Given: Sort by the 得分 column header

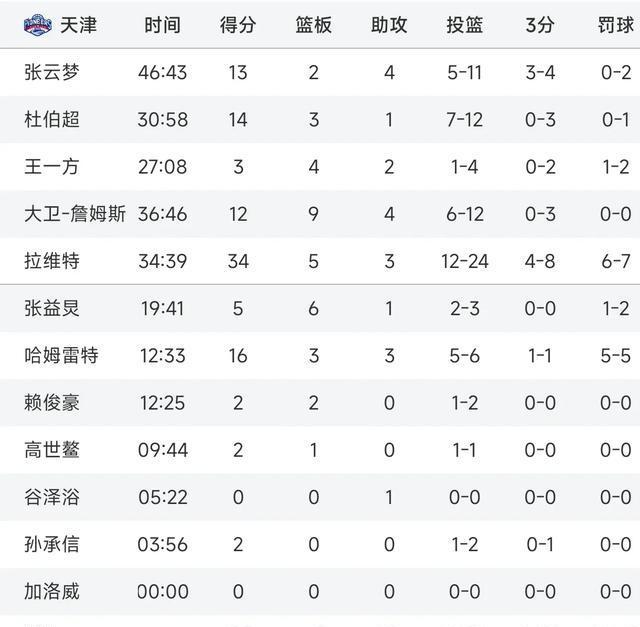Looking at the screenshot, I should point(238,25).
